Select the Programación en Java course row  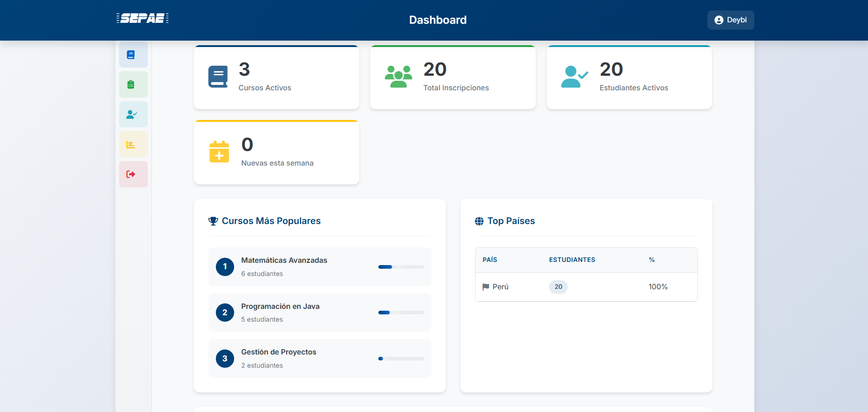tap(319, 313)
